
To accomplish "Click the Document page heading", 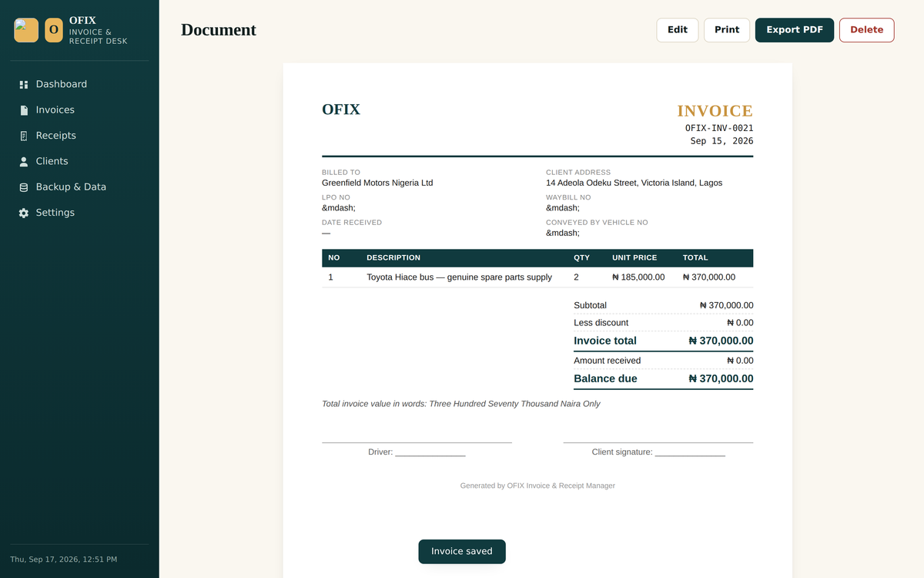I will tap(219, 30).
